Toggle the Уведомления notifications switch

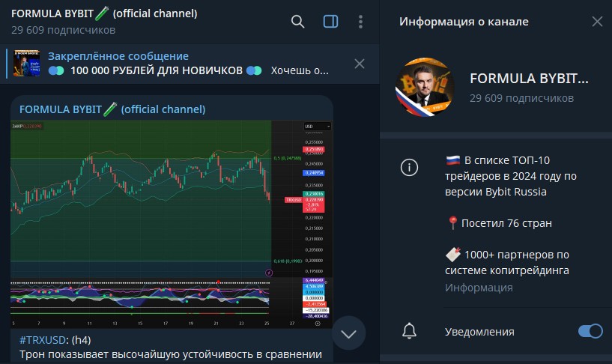[590, 331]
